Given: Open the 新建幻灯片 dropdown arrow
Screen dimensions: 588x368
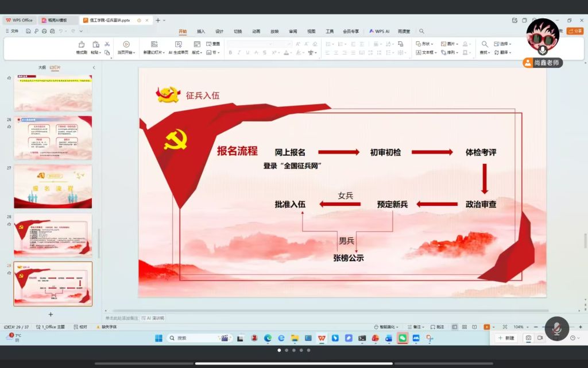Looking at the screenshot, I should [164, 52].
